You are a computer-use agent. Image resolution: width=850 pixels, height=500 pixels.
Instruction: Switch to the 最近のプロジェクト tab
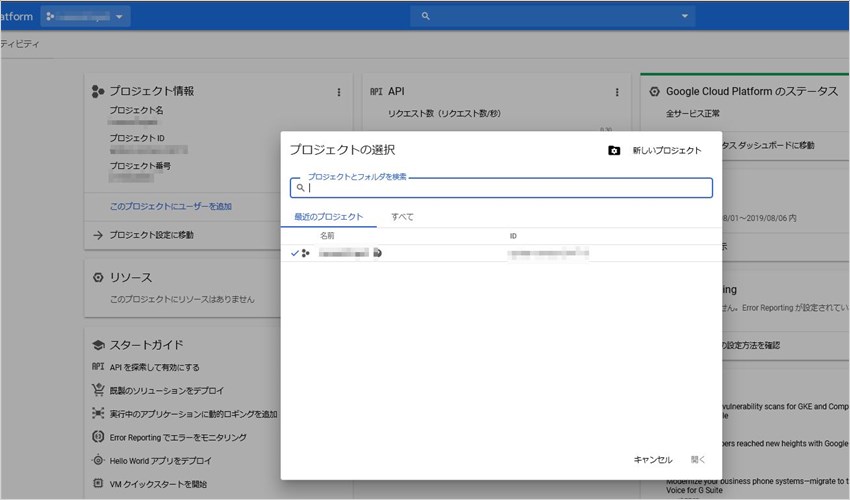329,217
